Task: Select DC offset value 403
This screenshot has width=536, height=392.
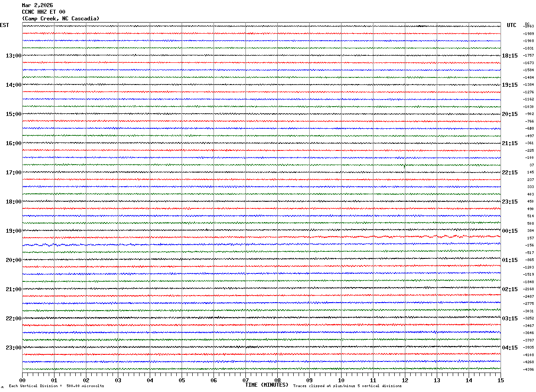Action: tap(531, 194)
